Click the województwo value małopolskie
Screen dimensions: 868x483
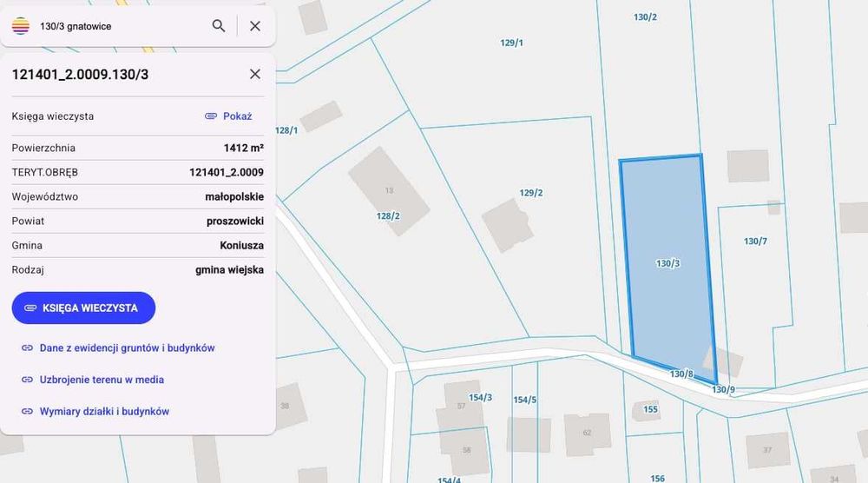pyautogui.click(x=234, y=196)
